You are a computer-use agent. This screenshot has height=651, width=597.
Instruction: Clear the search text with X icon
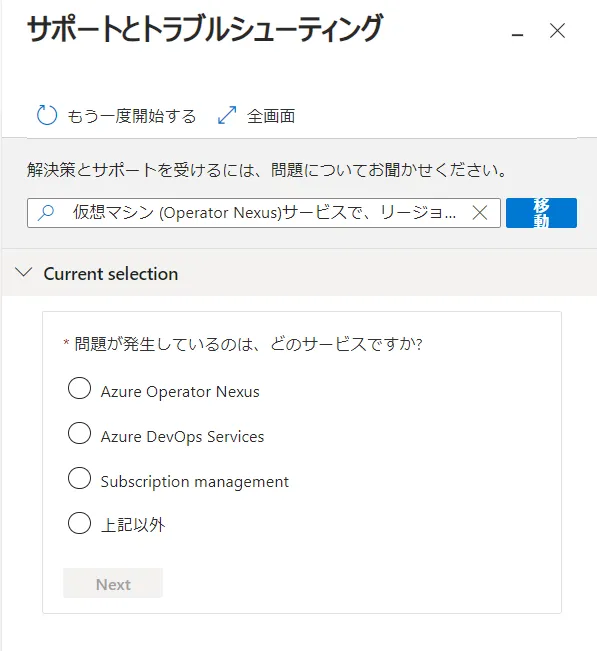[x=480, y=213]
